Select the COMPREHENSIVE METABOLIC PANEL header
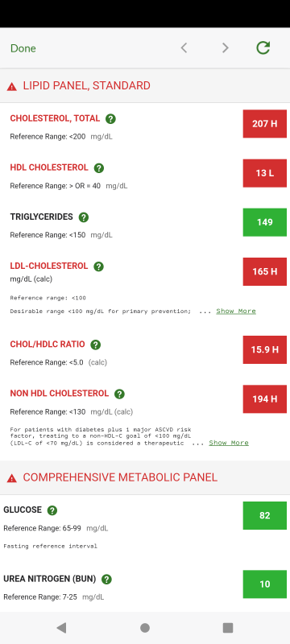 [x=145, y=477]
